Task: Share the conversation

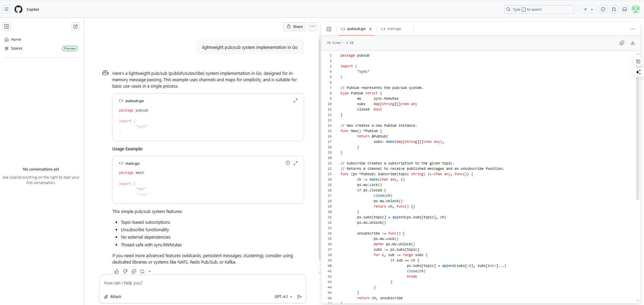Action: pos(295,27)
